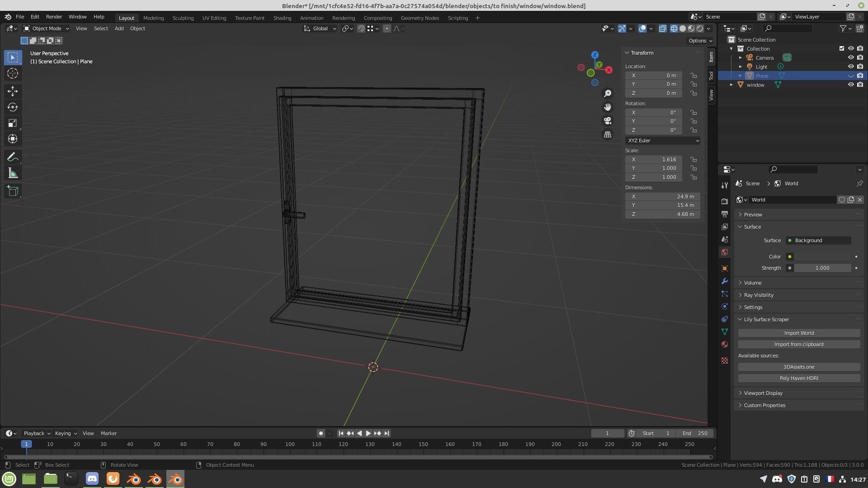Toggle X-ray mode in viewport header

click(662, 28)
